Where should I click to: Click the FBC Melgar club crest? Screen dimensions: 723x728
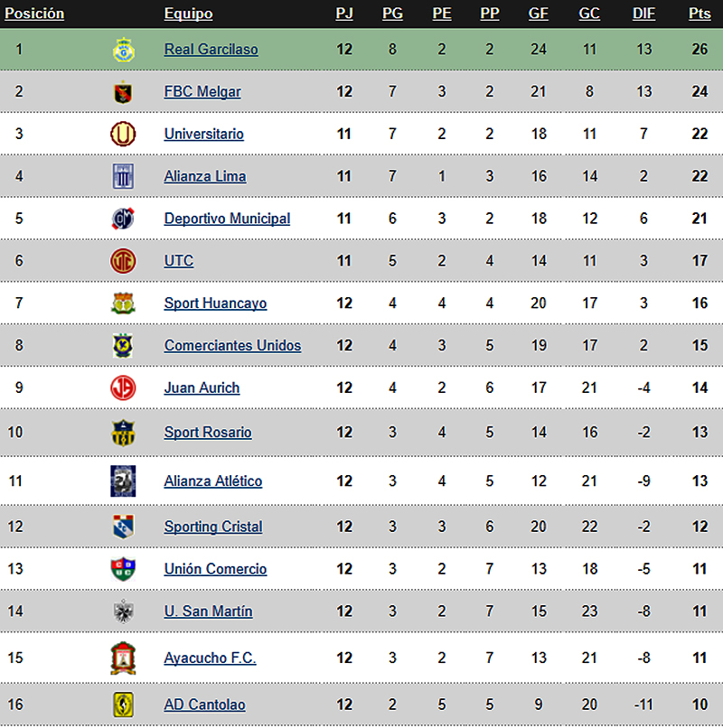(x=123, y=92)
